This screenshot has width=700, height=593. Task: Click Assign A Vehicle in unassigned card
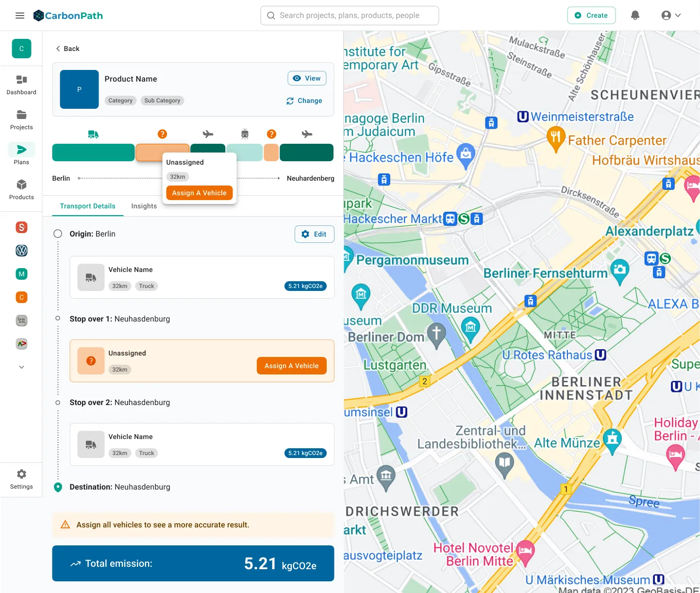coord(292,366)
